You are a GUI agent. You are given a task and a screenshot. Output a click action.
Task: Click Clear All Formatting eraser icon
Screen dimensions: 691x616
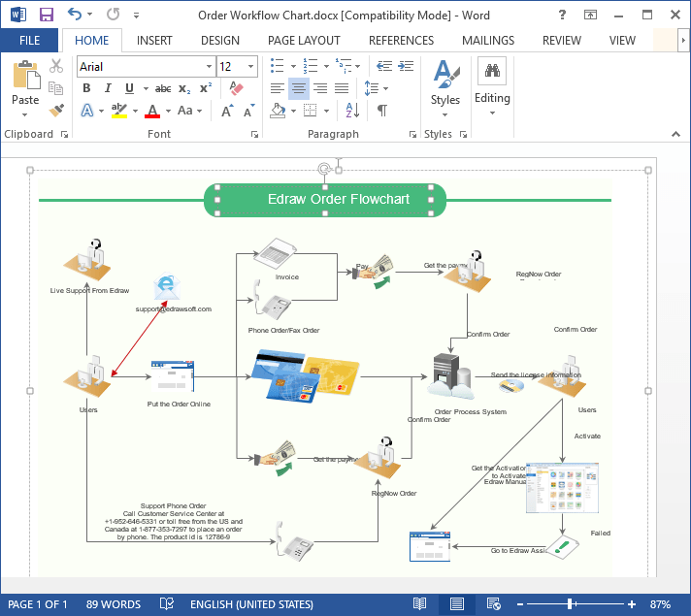[237, 88]
